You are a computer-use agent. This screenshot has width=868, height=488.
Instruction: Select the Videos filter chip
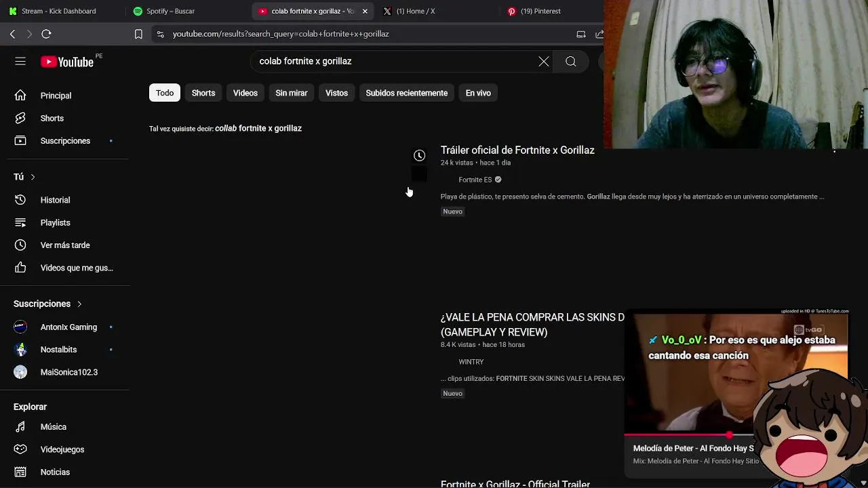point(245,93)
